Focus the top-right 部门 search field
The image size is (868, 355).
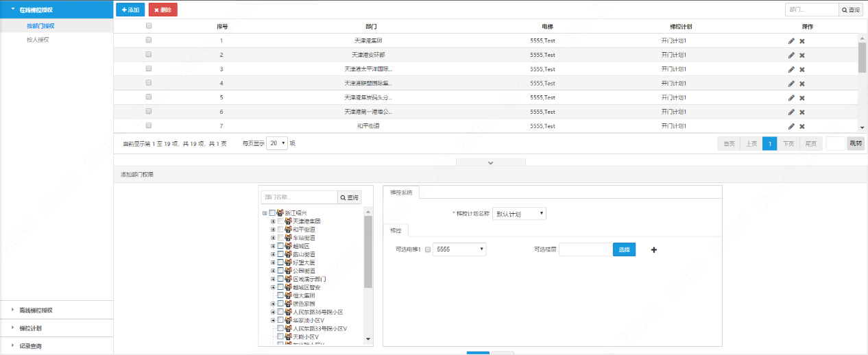pos(812,10)
